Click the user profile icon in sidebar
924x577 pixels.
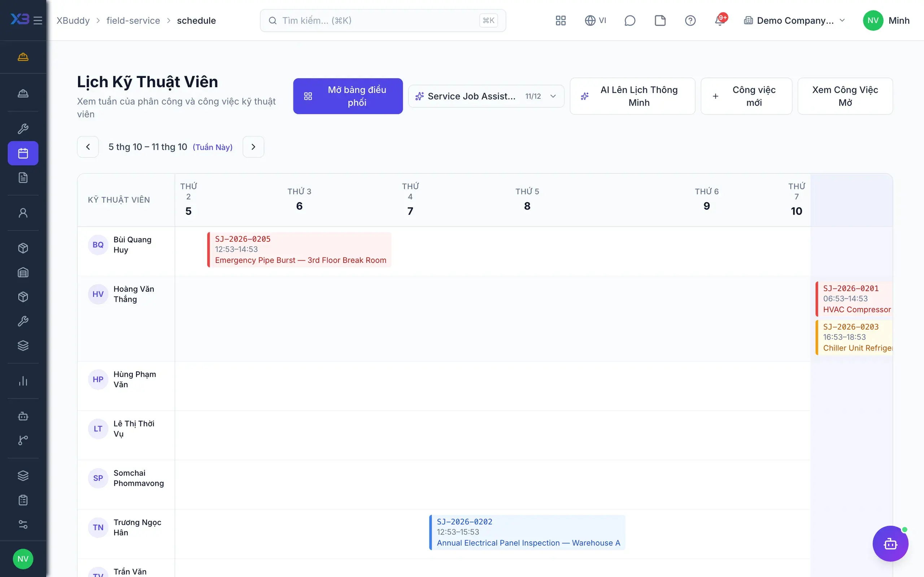point(23,212)
